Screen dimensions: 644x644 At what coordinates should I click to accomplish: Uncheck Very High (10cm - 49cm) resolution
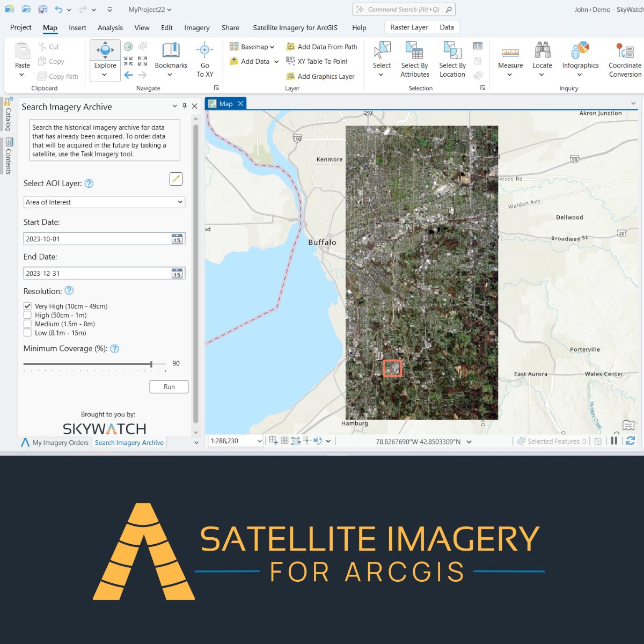click(x=27, y=306)
